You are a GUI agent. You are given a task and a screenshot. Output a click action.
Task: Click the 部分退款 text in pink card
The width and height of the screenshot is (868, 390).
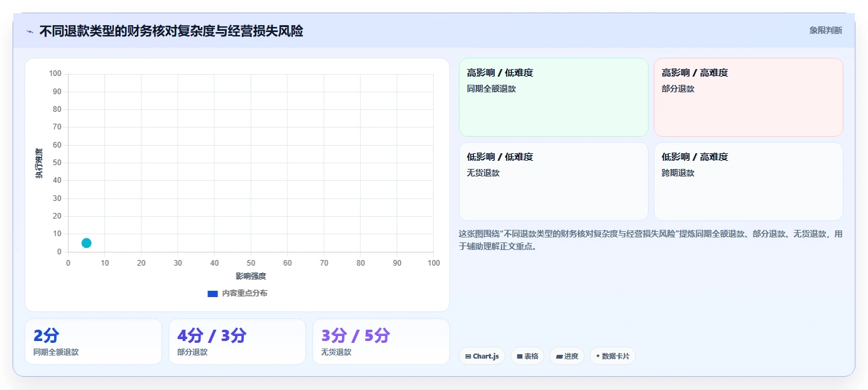click(678, 89)
